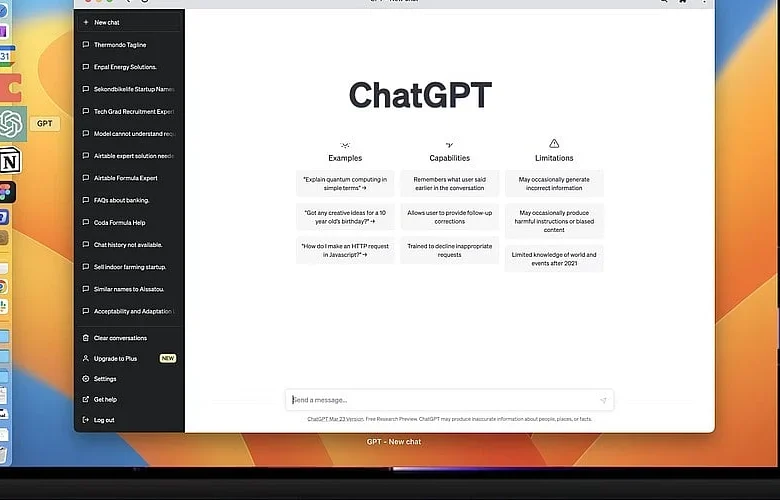780x500 pixels.
Task: Select the Tech Grad Recruitment Expert chat
Action: point(129,111)
